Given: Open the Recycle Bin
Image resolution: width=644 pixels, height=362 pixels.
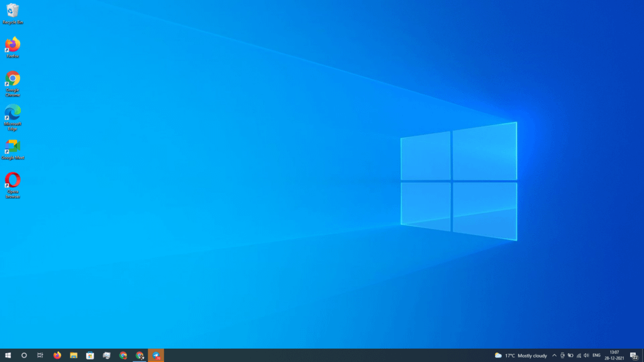Looking at the screenshot, I should pyautogui.click(x=13, y=13).
